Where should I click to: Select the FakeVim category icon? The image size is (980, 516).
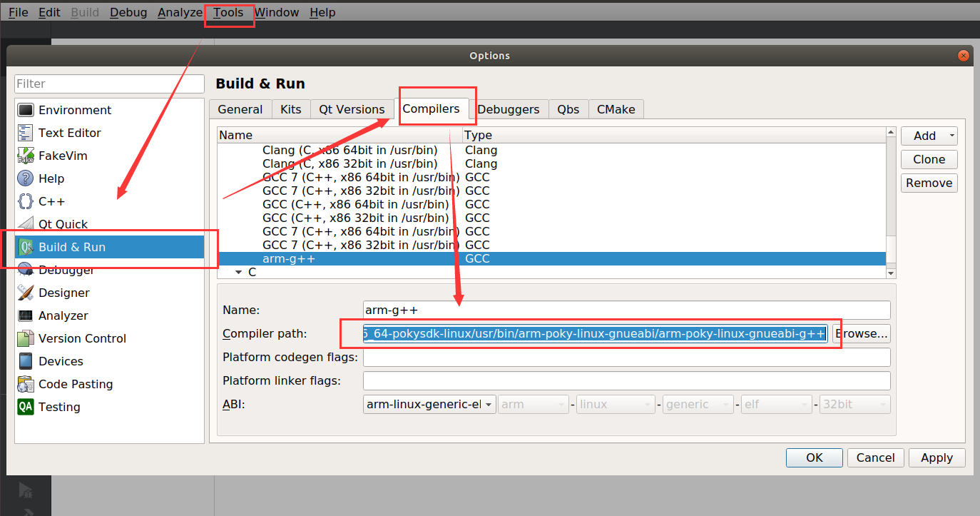[26, 156]
